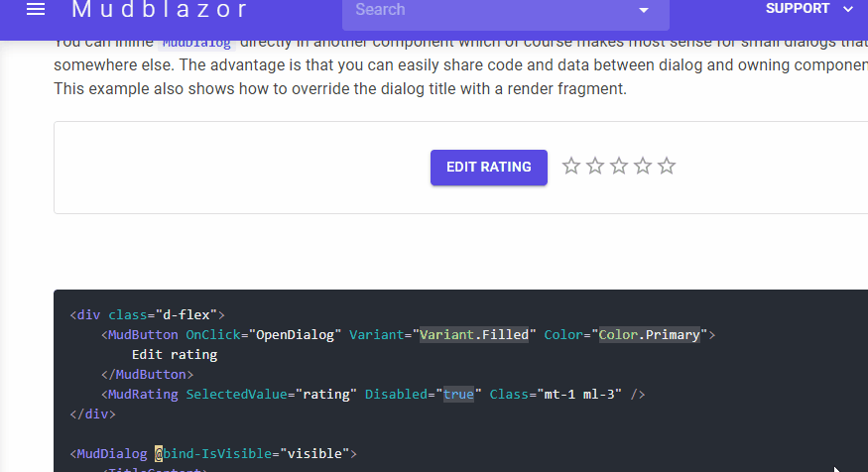868x472 pixels.
Task: Open the hamburger navigation menu
Action: point(36,9)
